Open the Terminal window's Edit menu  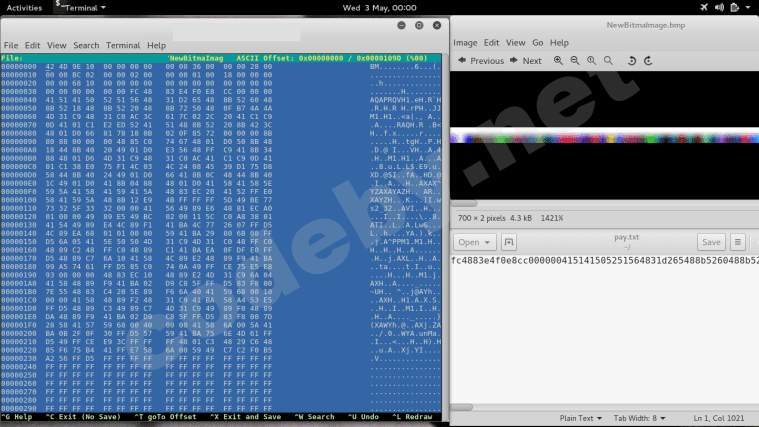[x=32, y=45]
